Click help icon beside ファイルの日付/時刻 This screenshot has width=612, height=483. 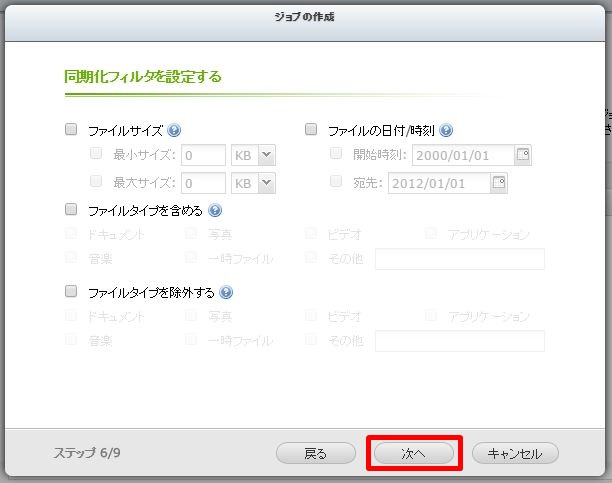click(x=446, y=130)
